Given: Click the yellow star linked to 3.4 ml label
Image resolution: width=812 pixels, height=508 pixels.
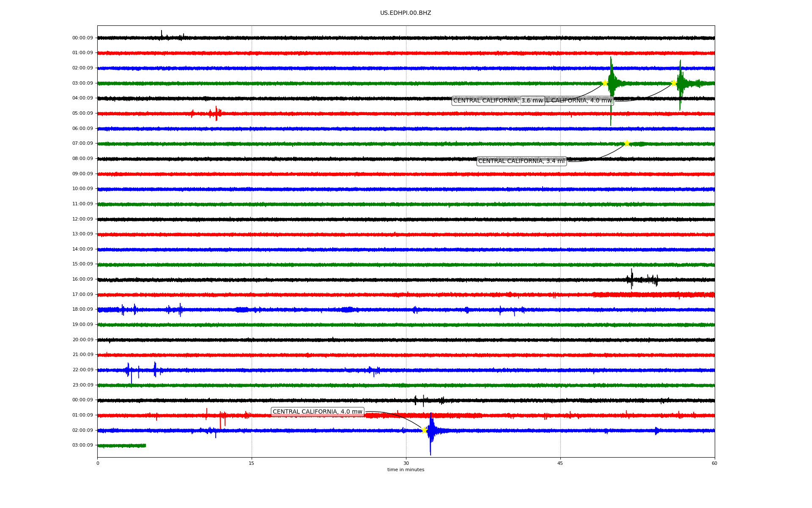Looking at the screenshot, I should (627, 143).
